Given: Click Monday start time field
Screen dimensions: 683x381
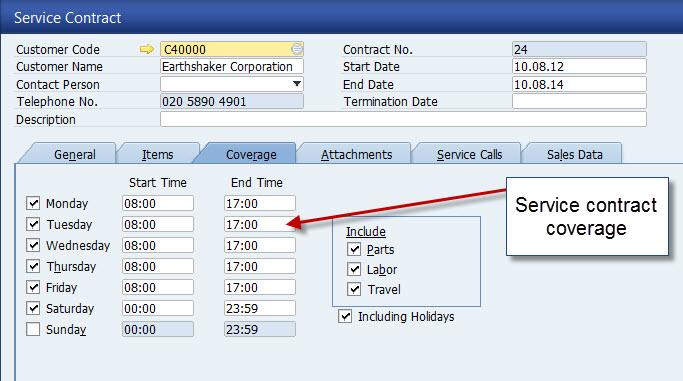Looking at the screenshot, I should pyautogui.click(x=158, y=203).
